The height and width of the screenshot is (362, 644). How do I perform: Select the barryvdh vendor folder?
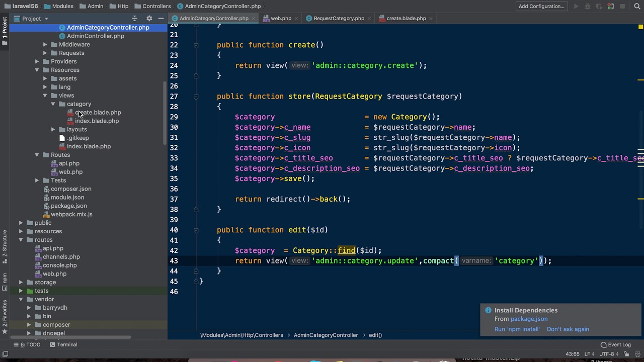(55, 308)
